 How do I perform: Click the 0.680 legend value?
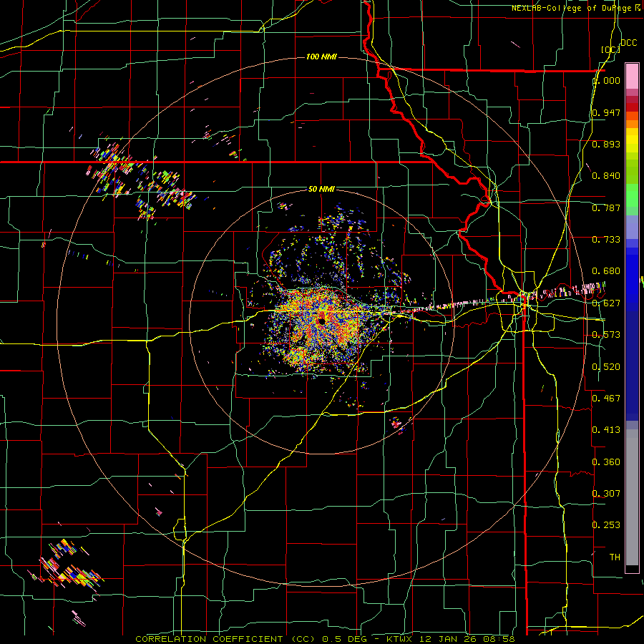(x=606, y=271)
